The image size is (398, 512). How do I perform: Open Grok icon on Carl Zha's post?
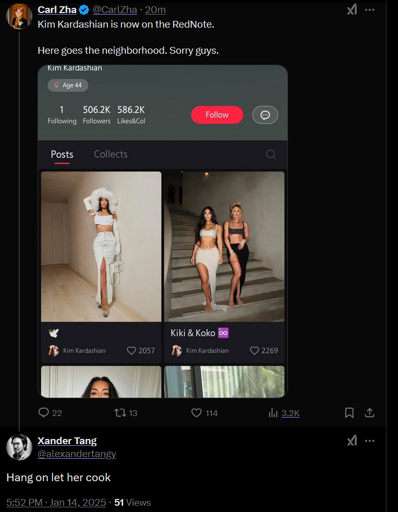[x=352, y=10]
